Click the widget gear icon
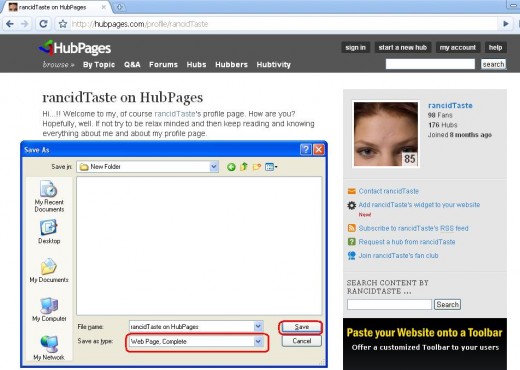Screen dimensions: 520x370 [x=352, y=205]
